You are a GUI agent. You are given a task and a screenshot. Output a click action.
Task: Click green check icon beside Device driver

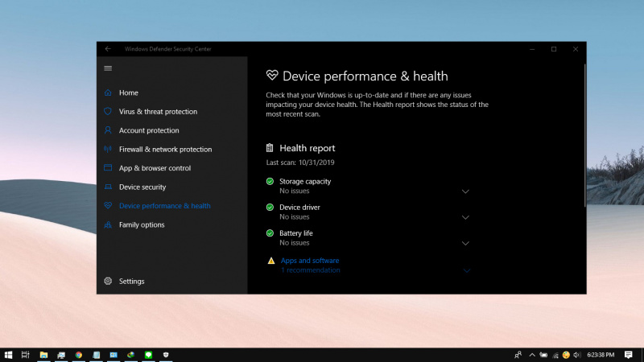270,207
